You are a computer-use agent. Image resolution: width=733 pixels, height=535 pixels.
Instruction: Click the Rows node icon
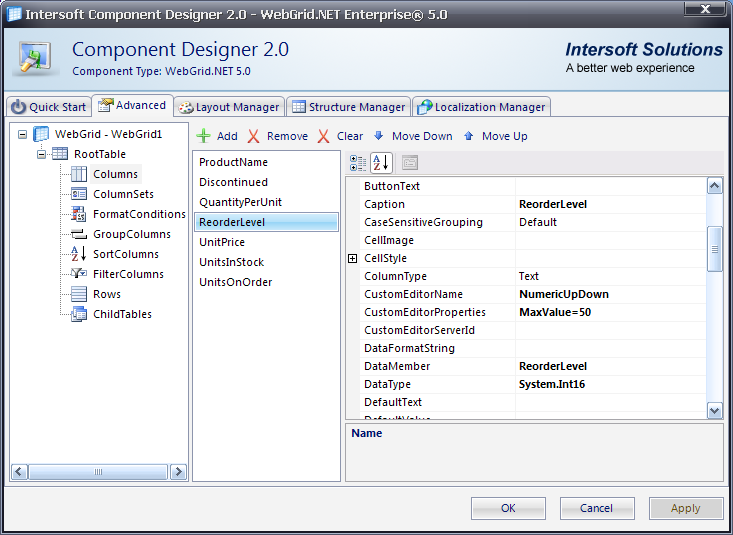[x=79, y=294]
